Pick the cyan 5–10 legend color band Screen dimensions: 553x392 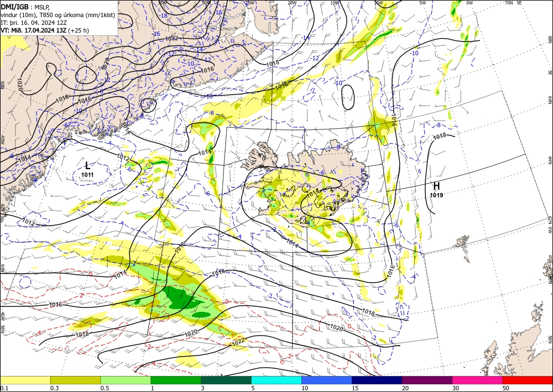tap(276, 380)
